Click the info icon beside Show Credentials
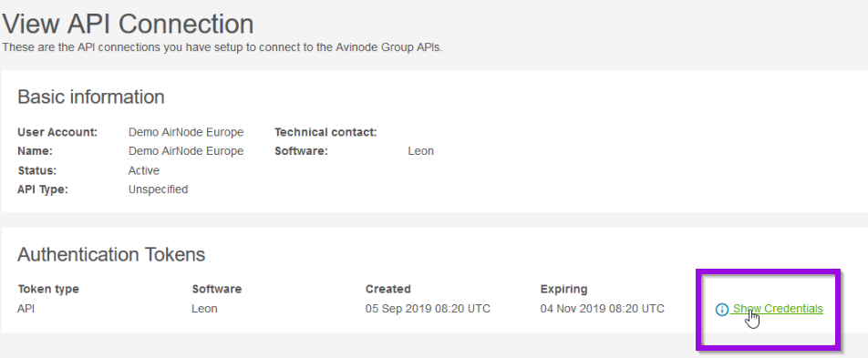 click(722, 310)
